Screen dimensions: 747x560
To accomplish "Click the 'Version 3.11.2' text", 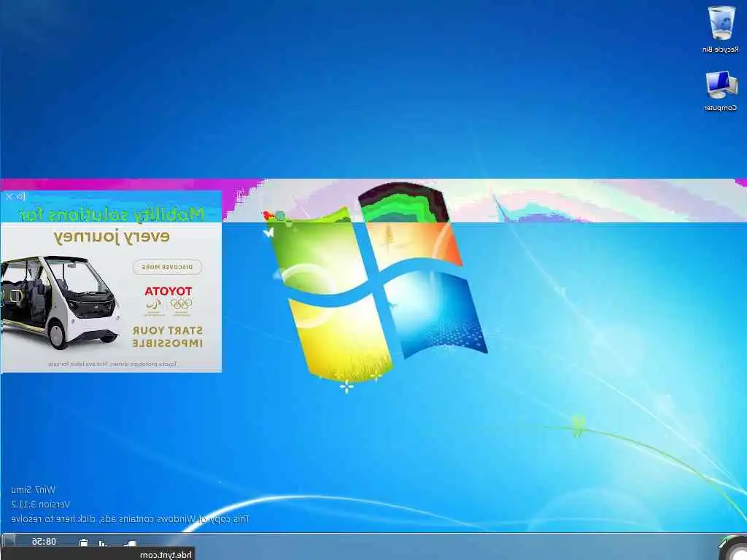I will pyautogui.click(x=40, y=505).
